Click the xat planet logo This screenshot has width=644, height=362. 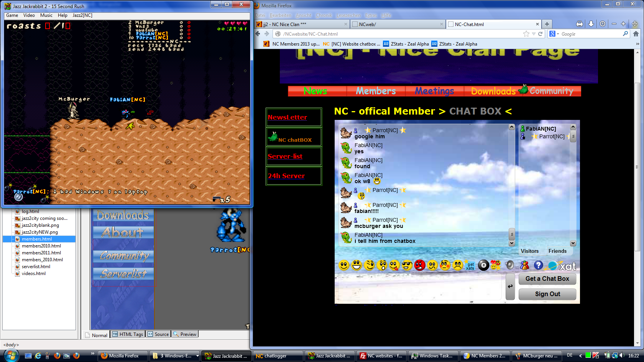tap(552, 265)
